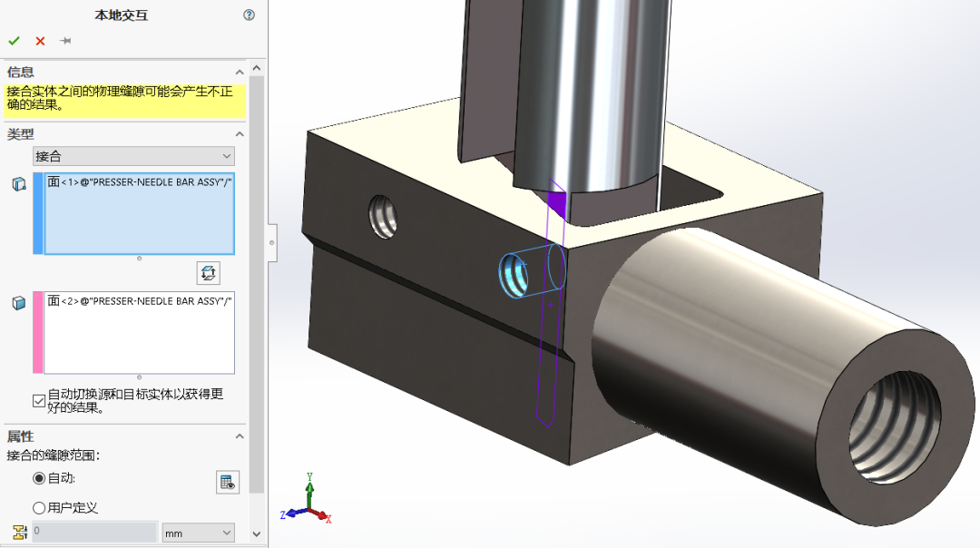Open help via the question mark icon
The width and height of the screenshot is (980, 548).
coord(249,15)
